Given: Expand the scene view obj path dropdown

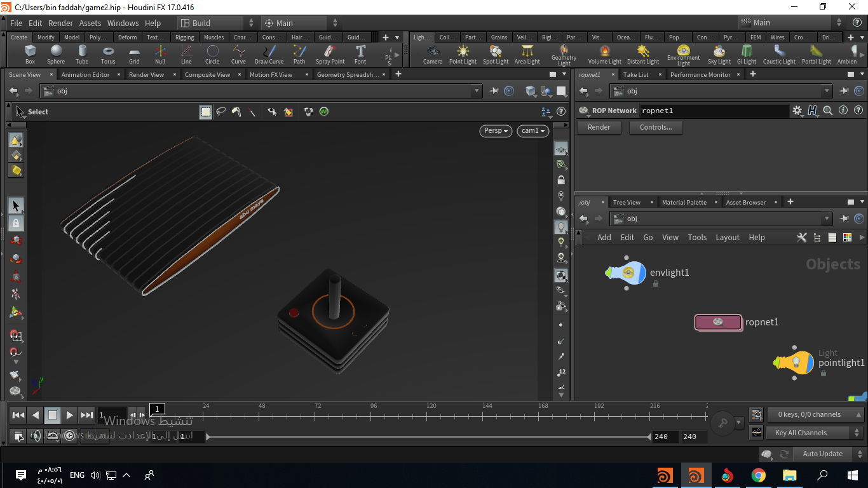Looking at the screenshot, I should coord(477,91).
